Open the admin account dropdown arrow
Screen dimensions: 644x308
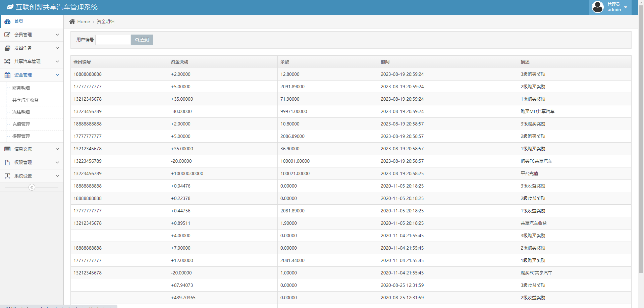pyautogui.click(x=626, y=7)
